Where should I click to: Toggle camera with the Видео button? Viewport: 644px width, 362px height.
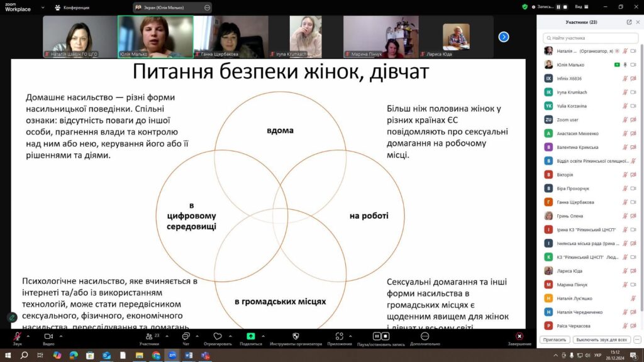[48, 337]
